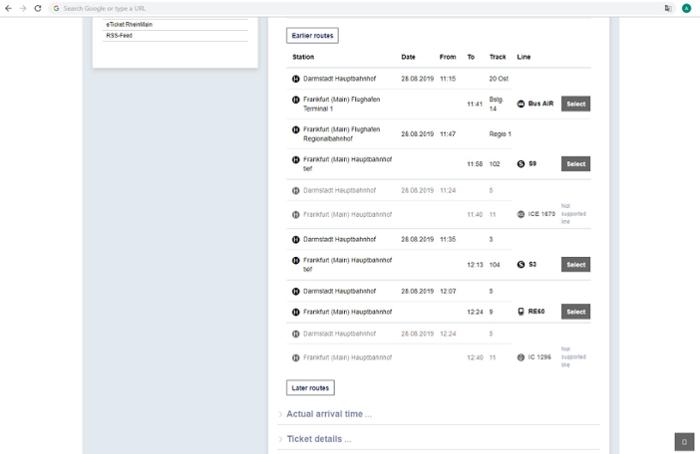Image resolution: width=700 pixels, height=454 pixels.
Task: Click the chevron beside Actual arrival time
Action: click(280, 414)
